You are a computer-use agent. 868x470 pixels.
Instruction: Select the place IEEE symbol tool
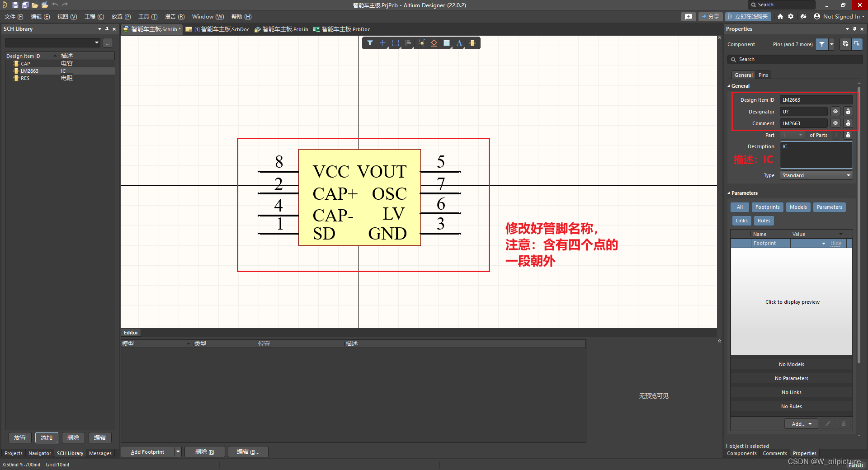pos(434,43)
